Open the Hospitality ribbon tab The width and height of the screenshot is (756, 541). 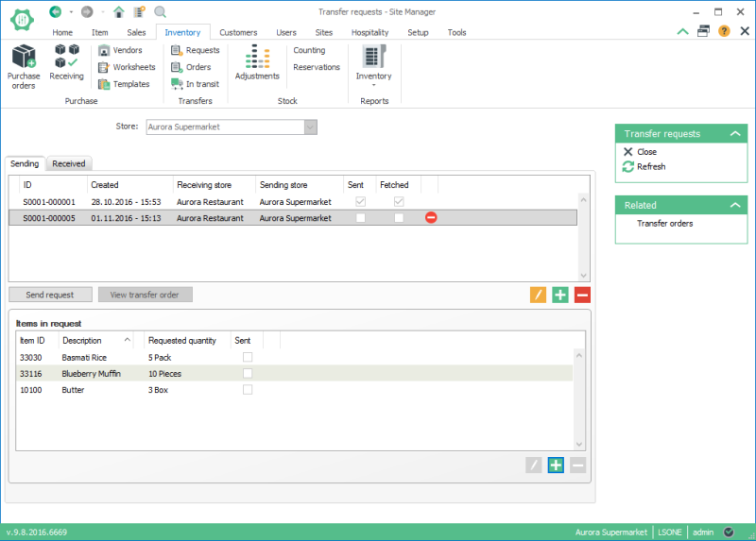point(369,32)
